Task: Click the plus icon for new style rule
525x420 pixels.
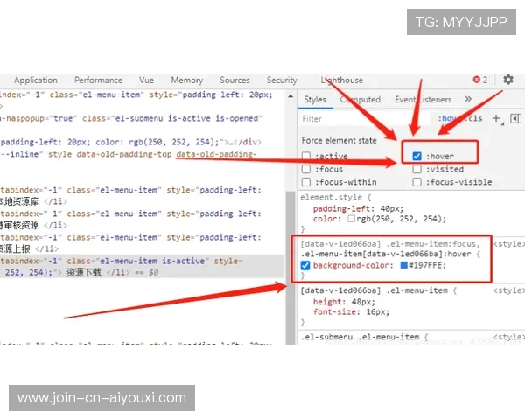Action: click(496, 118)
